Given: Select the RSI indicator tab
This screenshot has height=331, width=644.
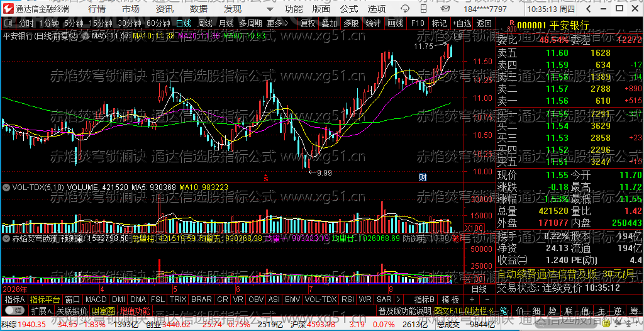Looking at the screenshot, I should (x=348, y=299).
